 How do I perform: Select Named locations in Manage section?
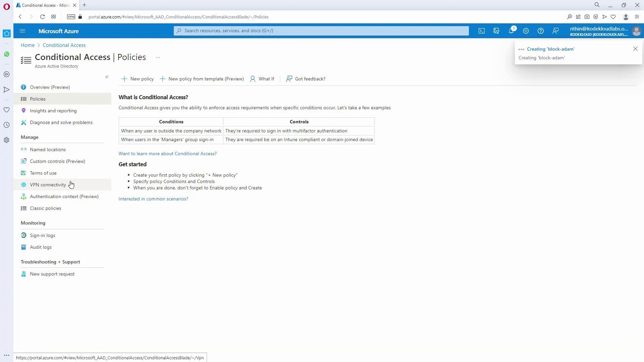48,149
